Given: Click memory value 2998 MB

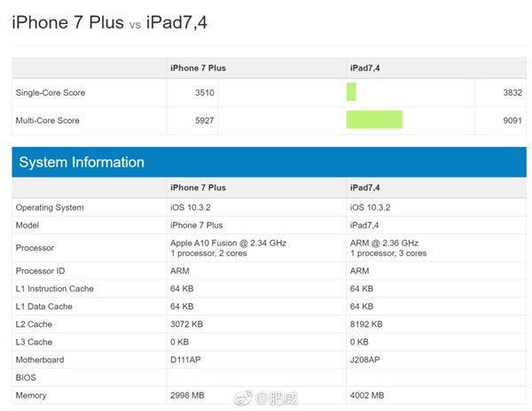Looking at the screenshot, I should click(187, 395).
